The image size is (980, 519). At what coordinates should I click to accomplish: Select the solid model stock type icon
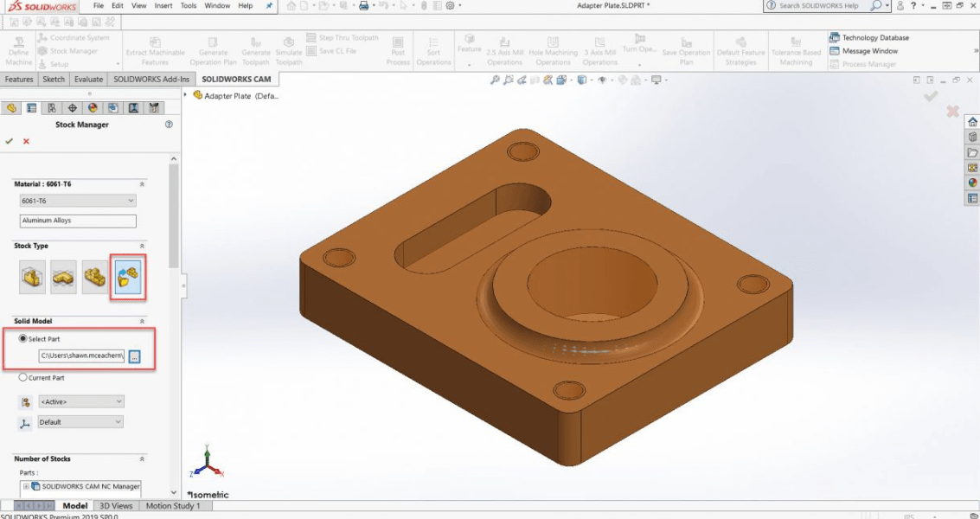[x=127, y=276]
